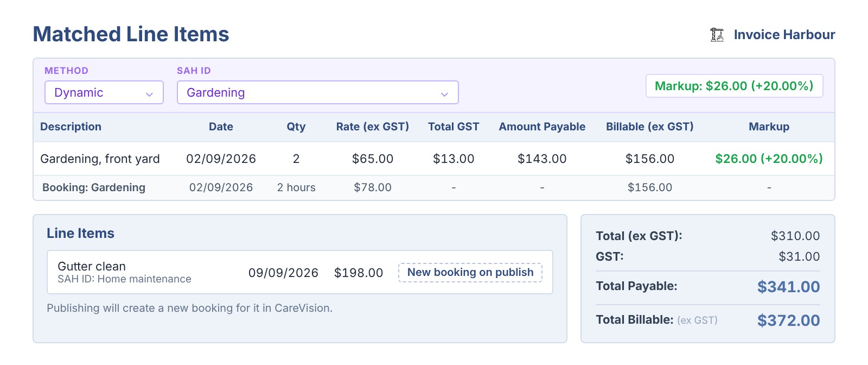Viewport: 868px width, 365px height.
Task: Click the Qty column header
Action: [296, 127]
